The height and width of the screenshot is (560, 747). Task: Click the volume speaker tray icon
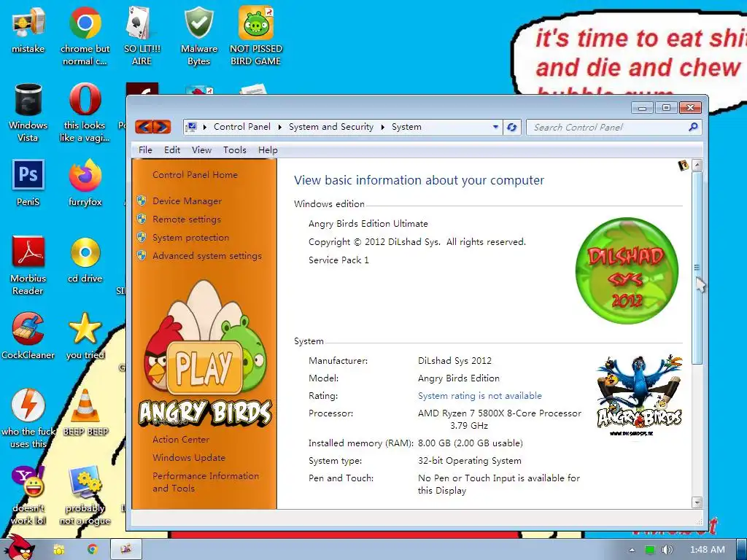(667, 550)
